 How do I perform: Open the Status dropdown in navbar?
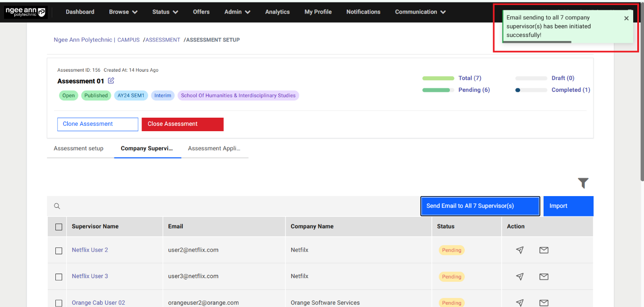point(165,12)
